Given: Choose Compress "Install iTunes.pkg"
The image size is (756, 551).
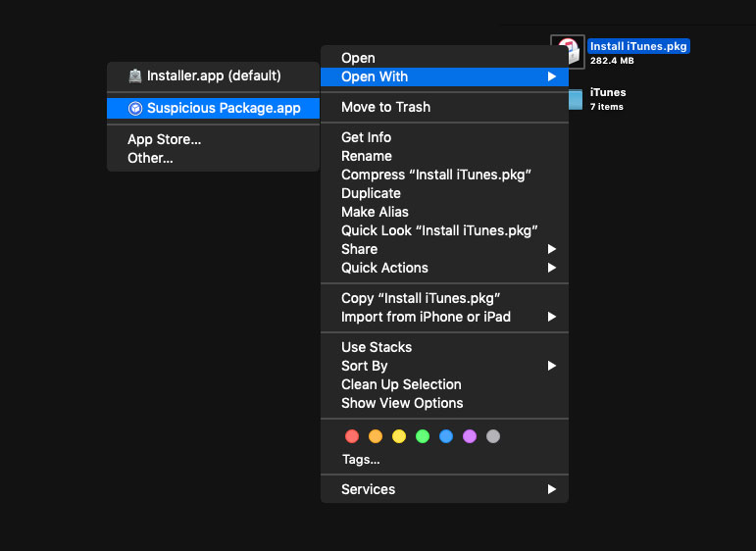Looking at the screenshot, I should (444, 175).
